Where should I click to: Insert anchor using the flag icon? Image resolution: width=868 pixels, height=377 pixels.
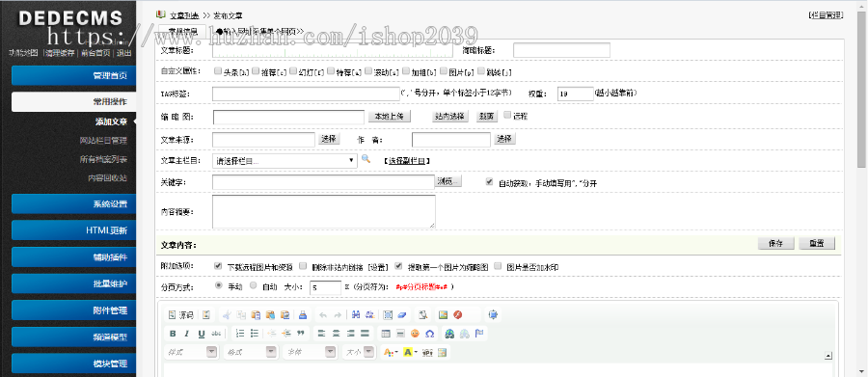pos(479,334)
